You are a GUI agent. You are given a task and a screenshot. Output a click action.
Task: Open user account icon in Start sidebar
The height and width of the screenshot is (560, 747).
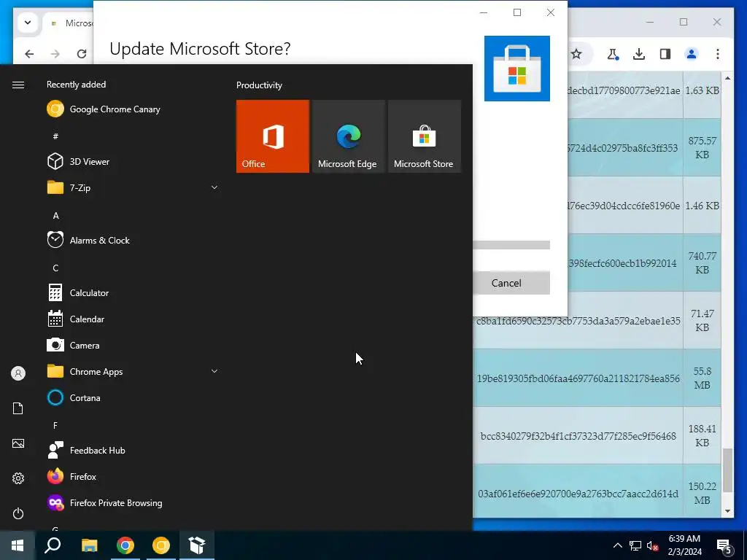click(x=18, y=373)
